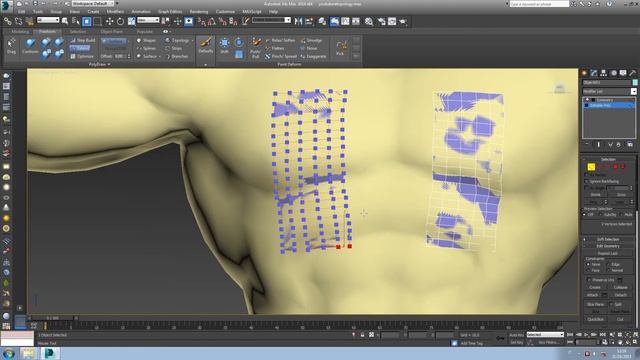Expand the Soft Selection rollout

(x=608, y=239)
